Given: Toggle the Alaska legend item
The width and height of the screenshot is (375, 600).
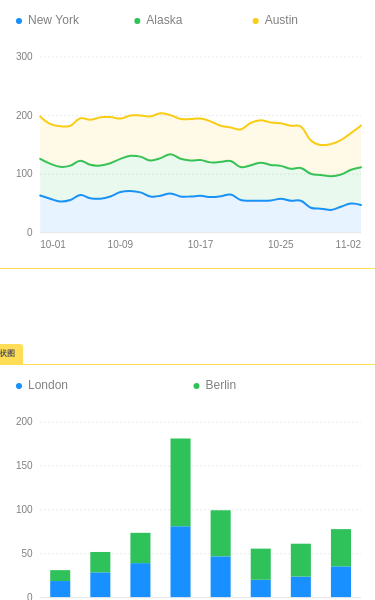Looking at the screenshot, I should pyautogui.click(x=158, y=20).
